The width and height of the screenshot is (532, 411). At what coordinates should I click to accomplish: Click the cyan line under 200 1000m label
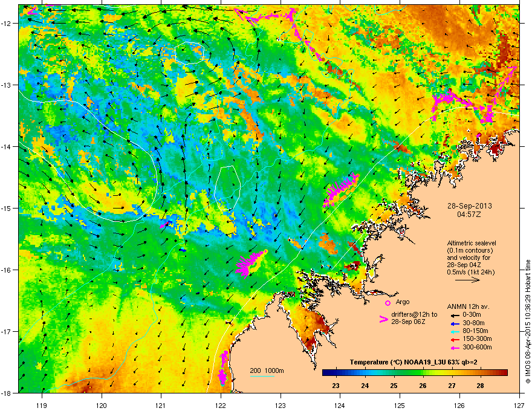click(262, 376)
